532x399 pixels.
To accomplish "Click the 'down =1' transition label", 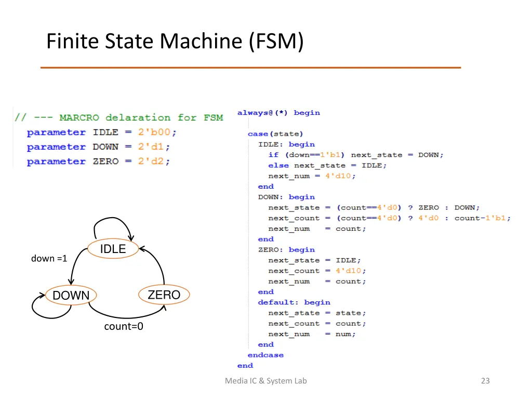I will point(49,258).
